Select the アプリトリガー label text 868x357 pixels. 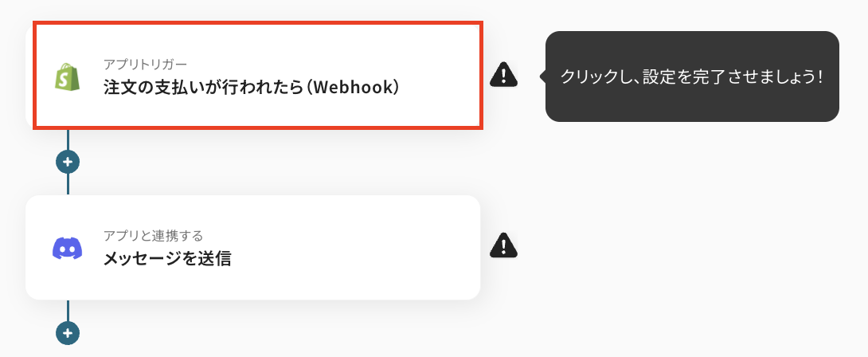145,65
